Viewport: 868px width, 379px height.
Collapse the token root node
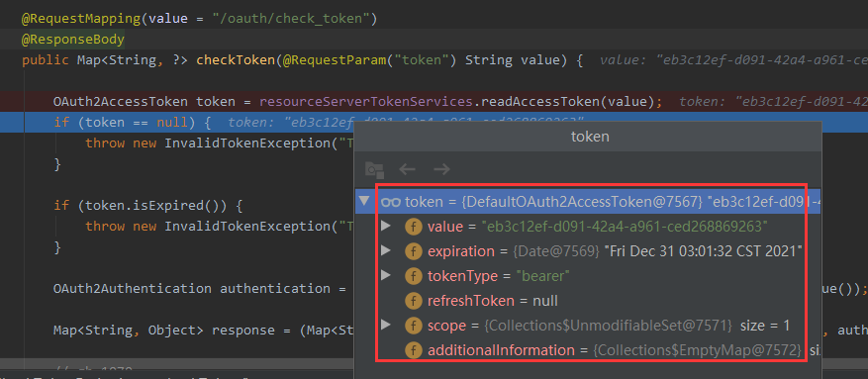point(363,201)
